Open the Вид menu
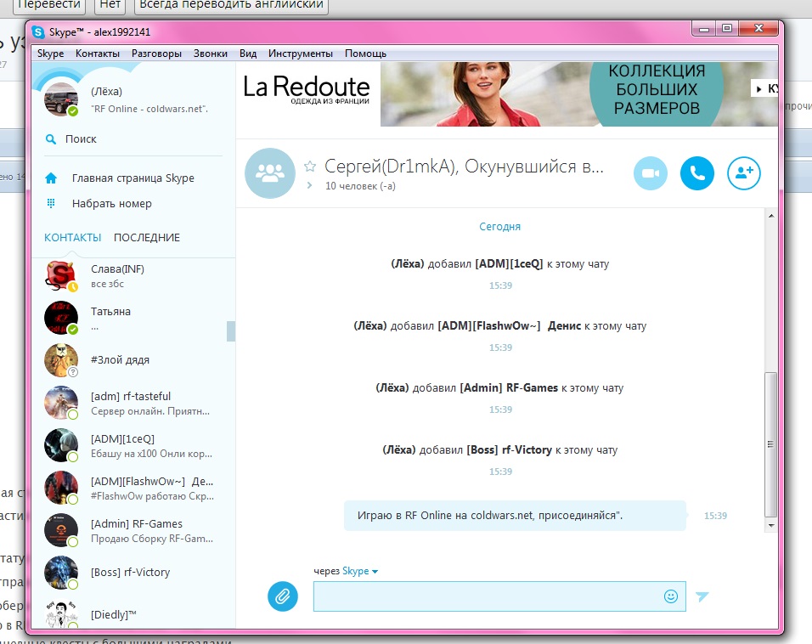 pos(248,54)
